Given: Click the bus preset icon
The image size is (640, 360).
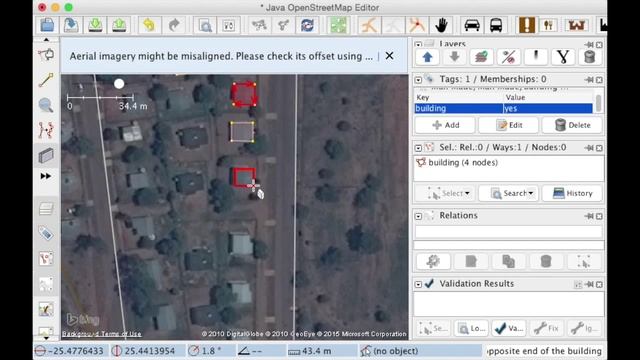Looking at the screenshot, I should tap(496, 25).
